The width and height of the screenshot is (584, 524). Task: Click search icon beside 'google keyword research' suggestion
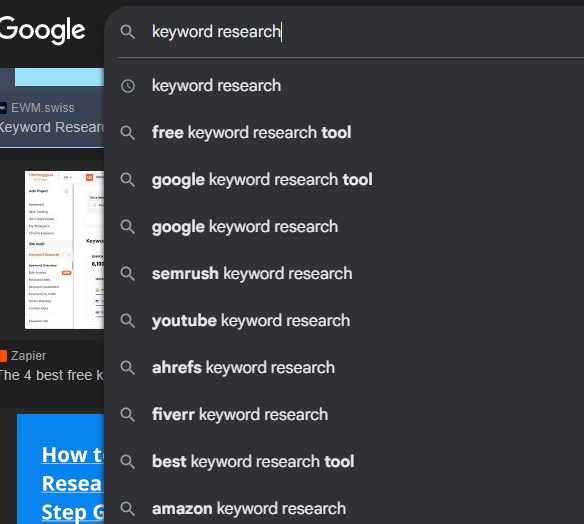coord(127,226)
